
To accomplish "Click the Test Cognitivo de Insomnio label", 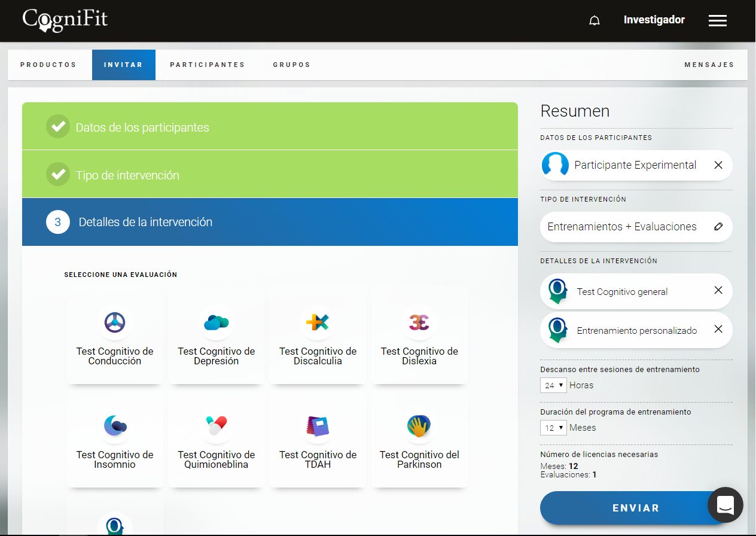I will 115,459.
